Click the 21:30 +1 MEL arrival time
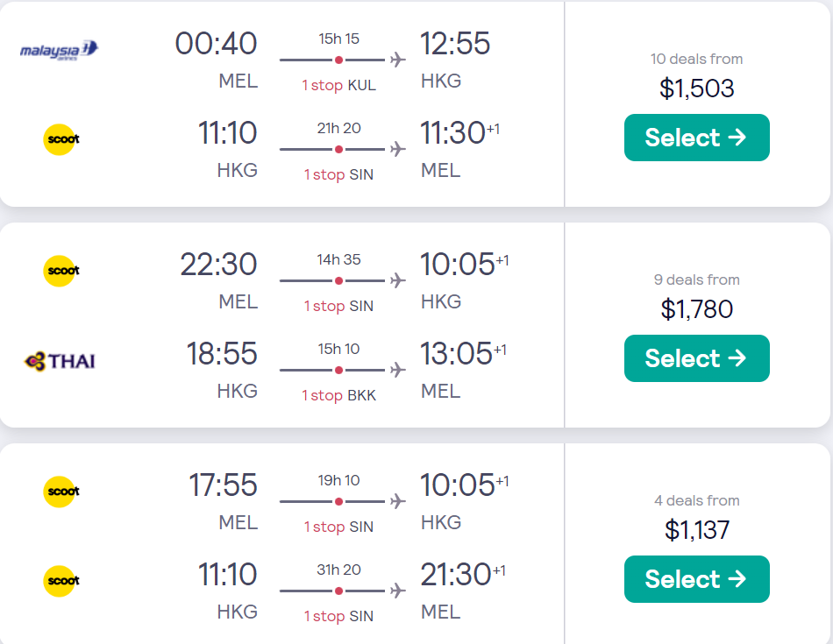The width and height of the screenshot is (833, 644). [x=463, y=575]
